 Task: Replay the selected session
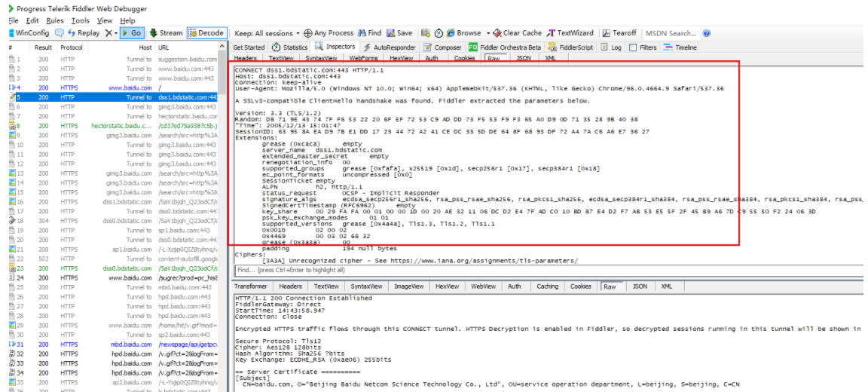tap(84, 33)
